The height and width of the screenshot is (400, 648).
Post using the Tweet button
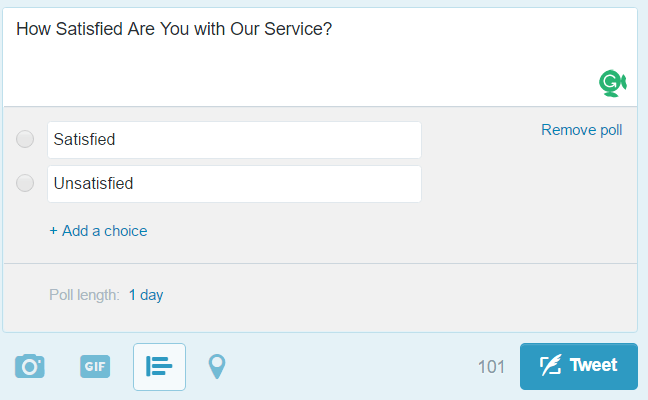click(579, 366)
